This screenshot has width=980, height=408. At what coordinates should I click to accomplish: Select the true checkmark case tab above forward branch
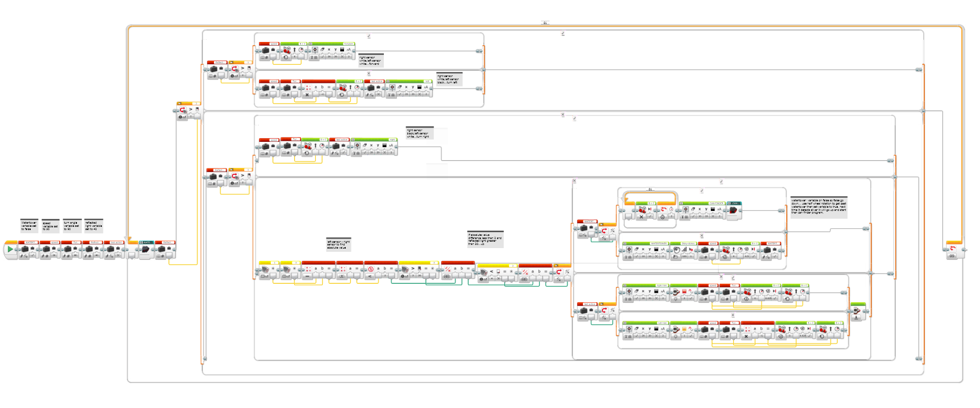[x=368, y=36]
